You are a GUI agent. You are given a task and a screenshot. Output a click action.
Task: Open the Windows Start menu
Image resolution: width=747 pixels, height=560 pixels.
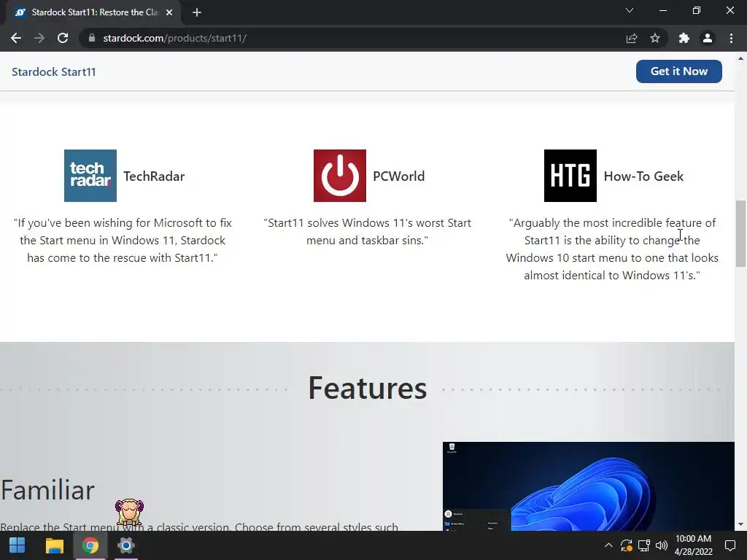point(18,545)
